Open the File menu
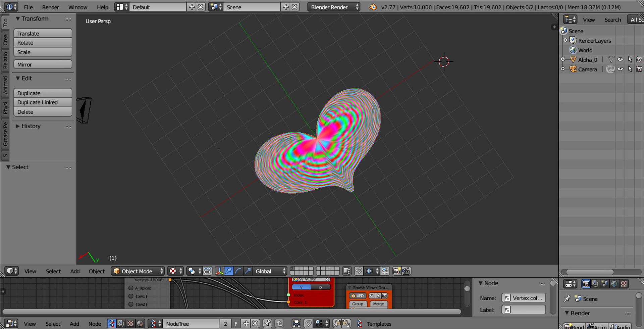644x329 pixels. (29, 7)
